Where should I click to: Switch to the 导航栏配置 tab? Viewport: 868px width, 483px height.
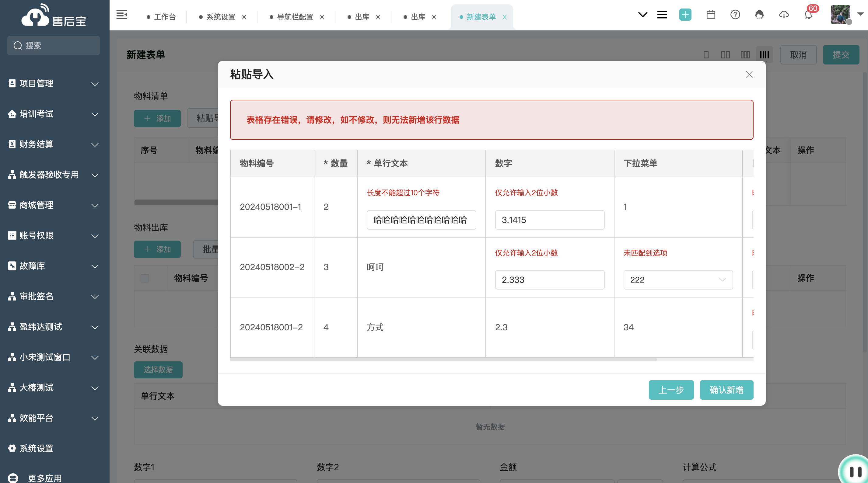click(295, 17)
